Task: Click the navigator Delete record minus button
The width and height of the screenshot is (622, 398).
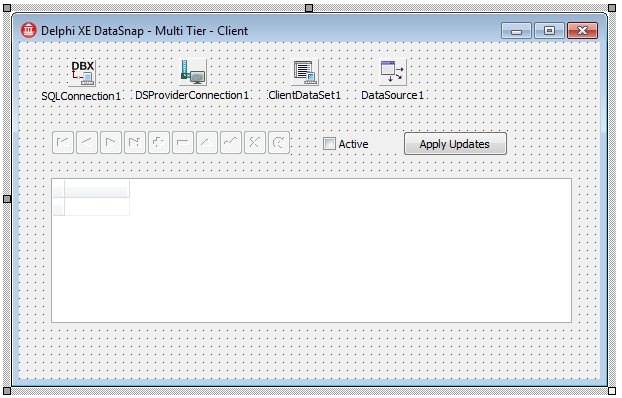Action: pyautogui.click(x=183, y=142)
